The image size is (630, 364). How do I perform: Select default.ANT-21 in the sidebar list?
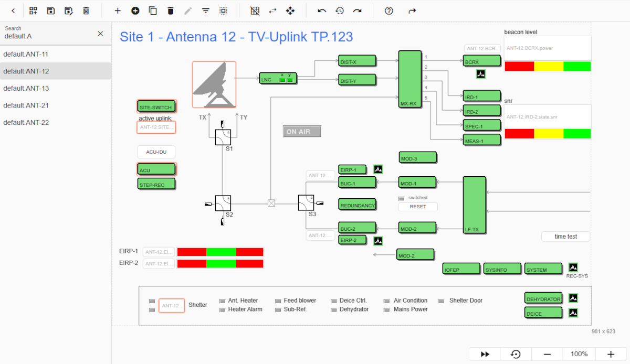pos(31,105)
